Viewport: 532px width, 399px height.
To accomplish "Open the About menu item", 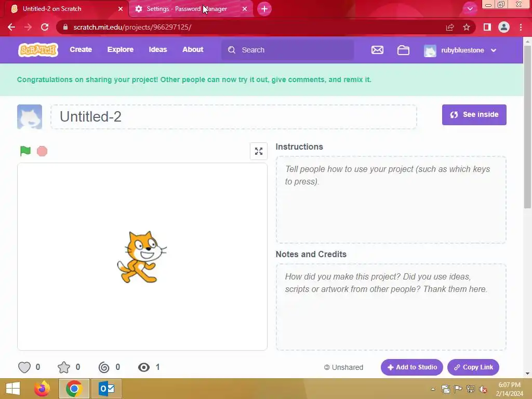I will 193,49.
